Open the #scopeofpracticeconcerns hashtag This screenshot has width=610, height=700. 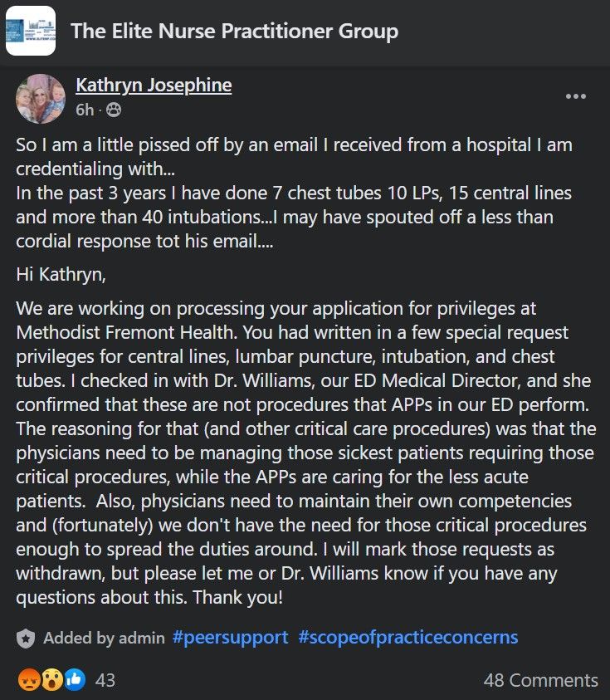[407, 638]
